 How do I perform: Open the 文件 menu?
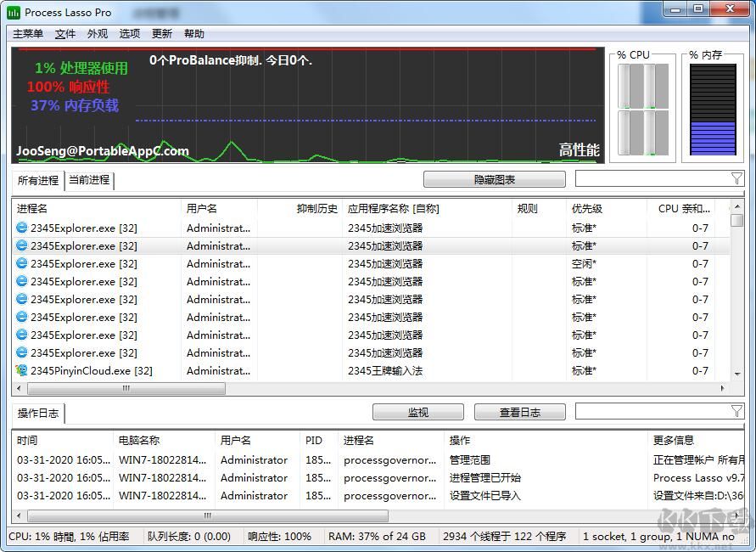click(x=65, y=33)
